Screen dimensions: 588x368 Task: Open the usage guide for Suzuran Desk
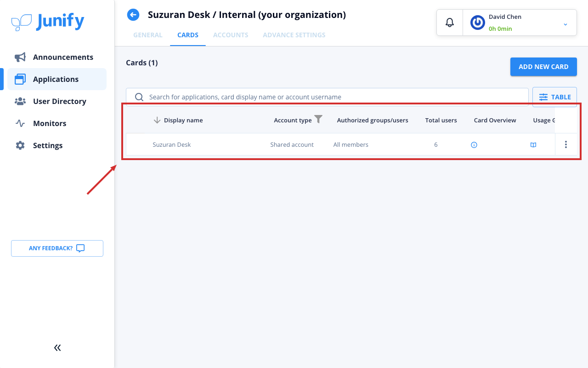click(533, 145)
